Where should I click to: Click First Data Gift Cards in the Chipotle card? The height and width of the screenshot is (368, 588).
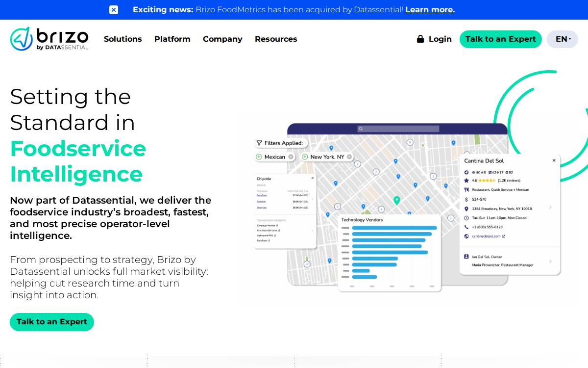(x=268, y=231)
